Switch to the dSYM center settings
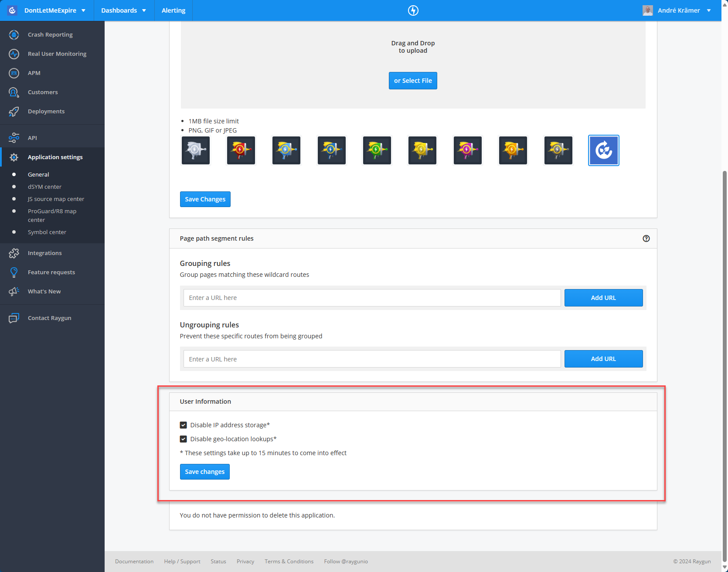 tap(44, 187)
